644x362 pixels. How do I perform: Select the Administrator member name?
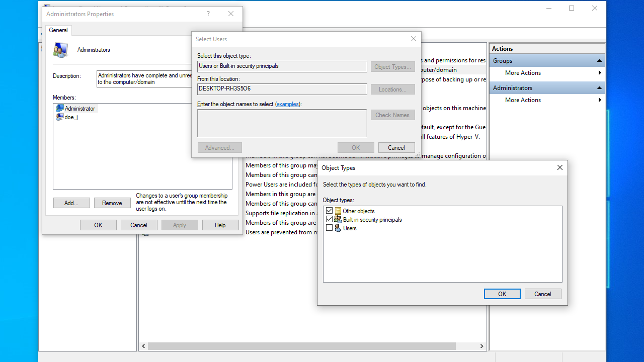point(80,109)
